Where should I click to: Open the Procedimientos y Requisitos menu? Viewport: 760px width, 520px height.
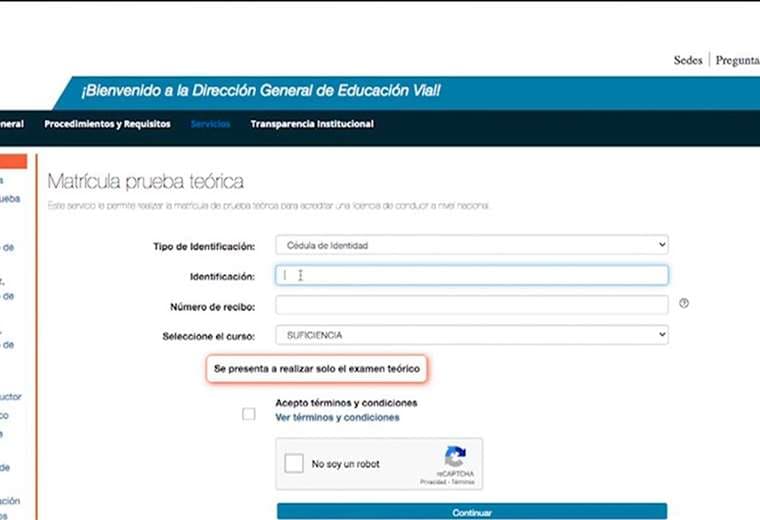coord(107,124)
